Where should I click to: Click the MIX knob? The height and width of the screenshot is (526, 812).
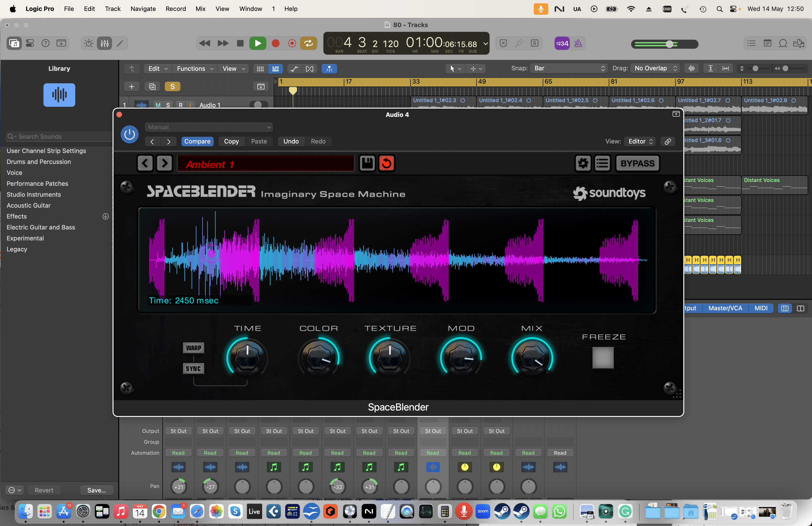tap(532, 357)
